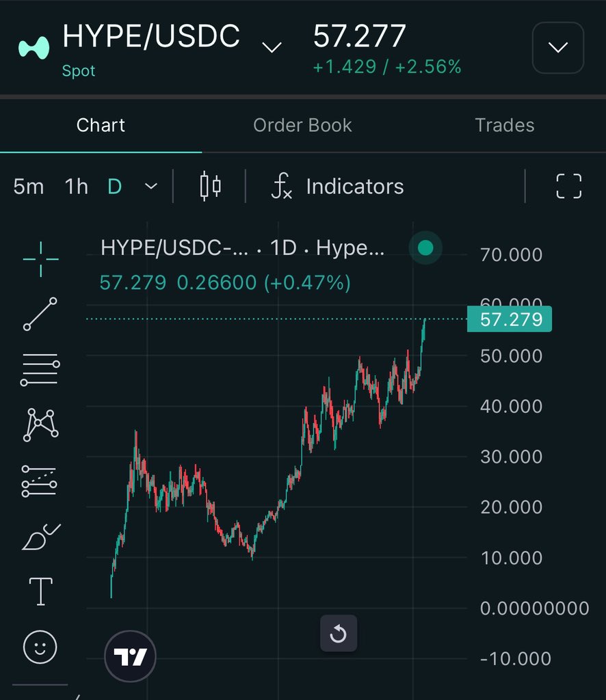This screenshot has width=606, height=700.
Task: Click the legend value 57.279 0.26600 (+0.47%)
Action: pos(225,283)
